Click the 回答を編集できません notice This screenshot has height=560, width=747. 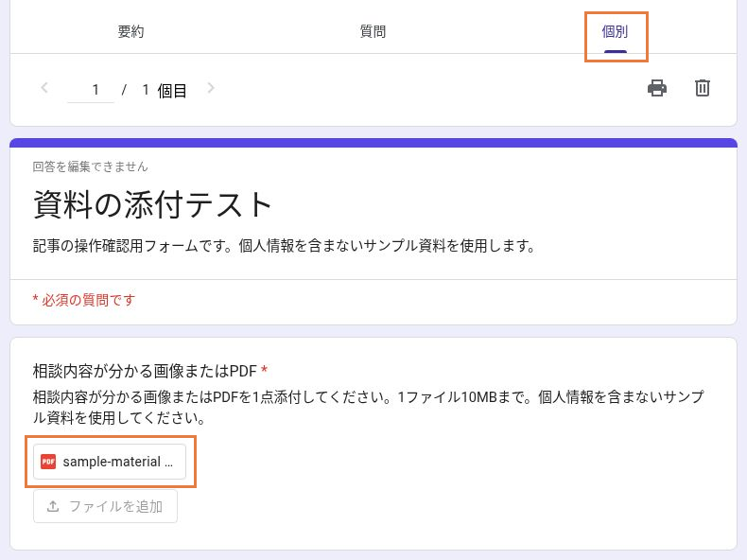91,166
